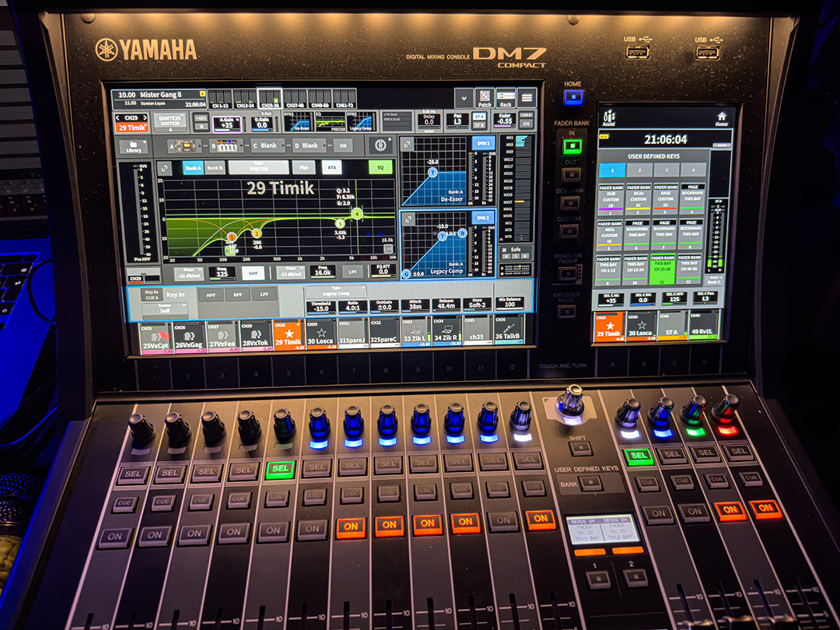This screenshot has width=840, height=630.
Task: Adjust the A.Gain +35 control
Action: [x=227, y=123]
